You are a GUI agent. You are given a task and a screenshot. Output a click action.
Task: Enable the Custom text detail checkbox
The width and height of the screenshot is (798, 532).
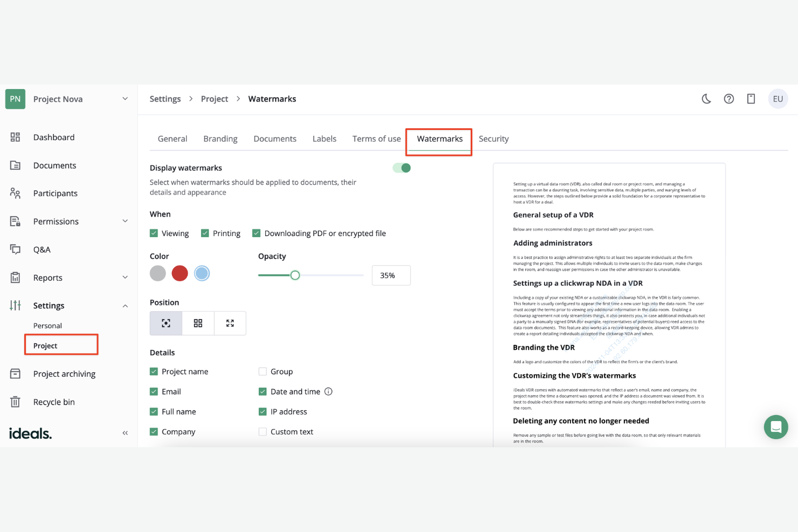click(x=263, y=431)
